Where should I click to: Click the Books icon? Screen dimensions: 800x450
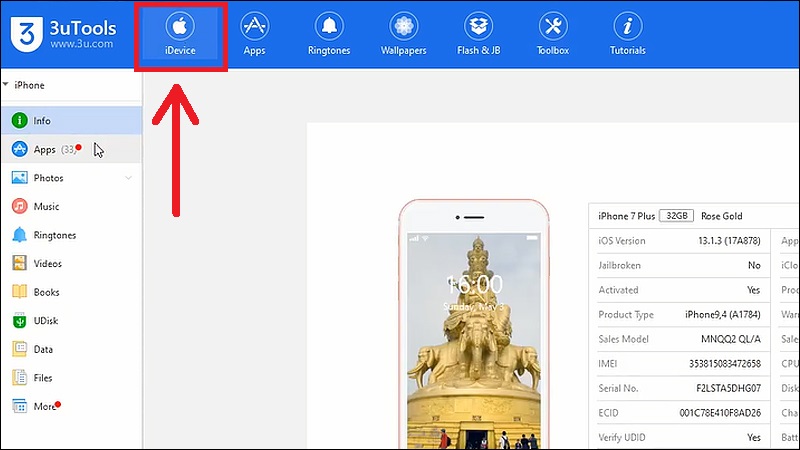pos(19,292)
